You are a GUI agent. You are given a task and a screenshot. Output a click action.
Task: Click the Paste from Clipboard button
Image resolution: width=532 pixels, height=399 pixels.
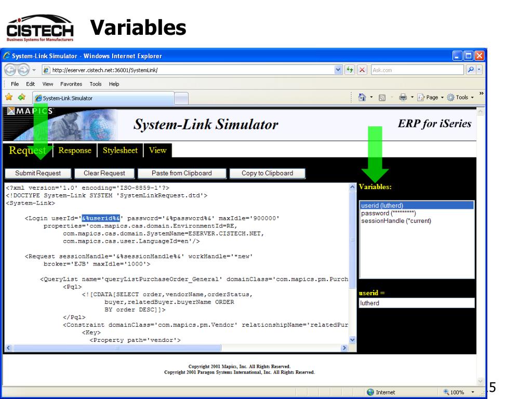point(182,174)
